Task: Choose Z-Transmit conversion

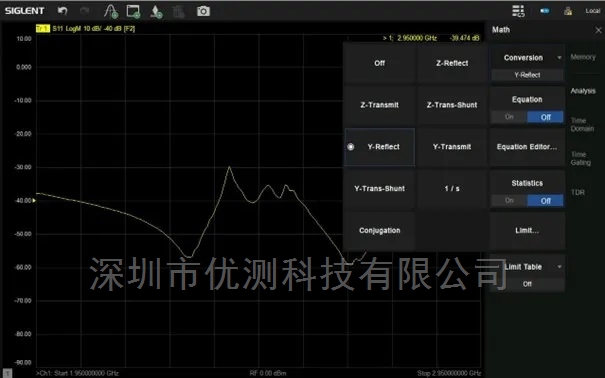Action: coord(380,105)
